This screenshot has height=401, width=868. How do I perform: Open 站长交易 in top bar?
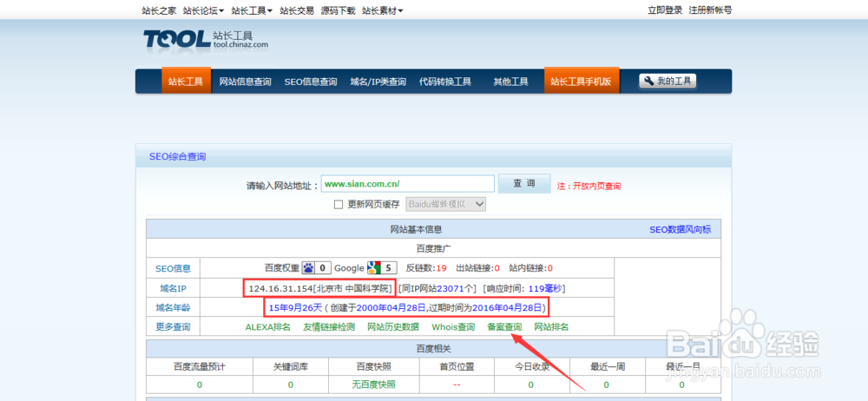[297, 10]
